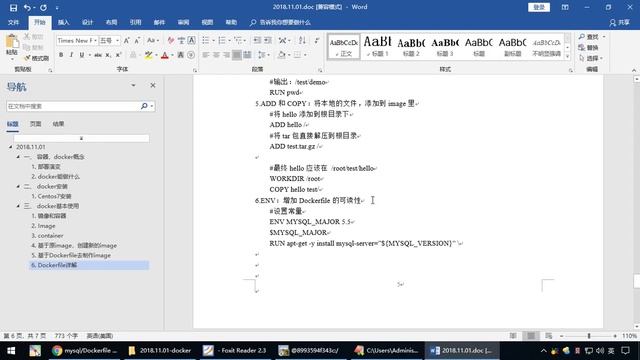Click the Undo arrow icon

pyautogui.click(x=27, y=7)
